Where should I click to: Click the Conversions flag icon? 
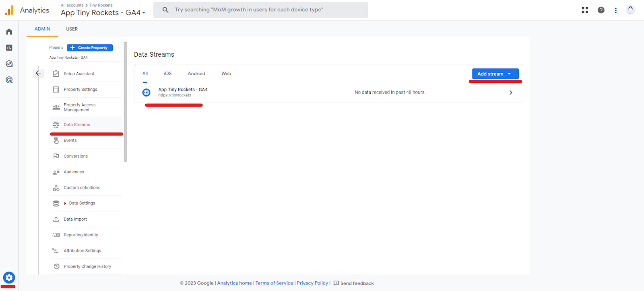point(56,156)
